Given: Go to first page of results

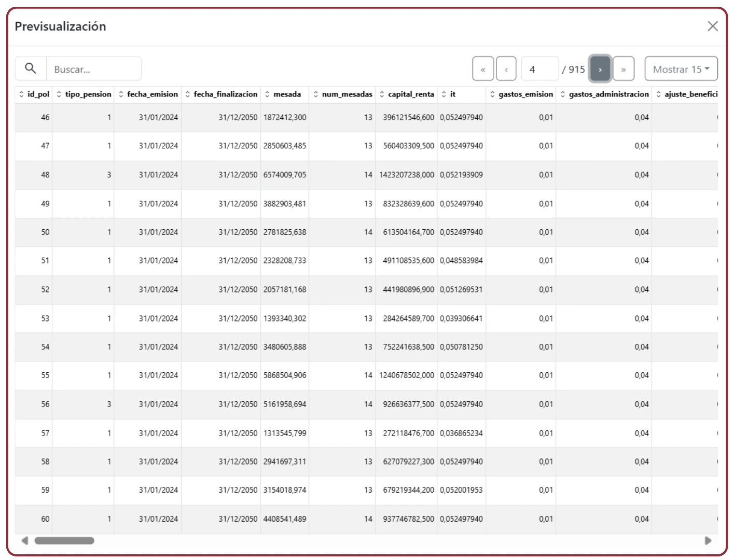Looking at the screenshot, I should coord(483,69).
